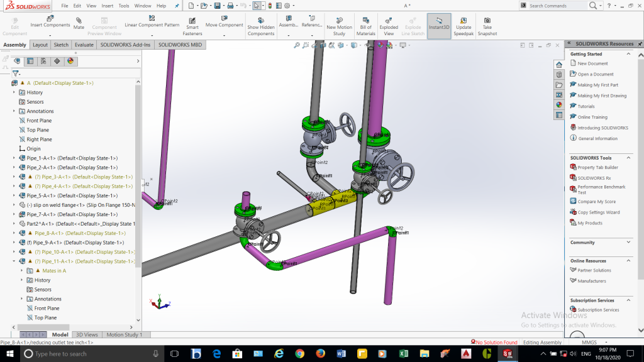Expand the Pipe_1-A<1> tree node
Screen dimensions: 644x362
click(x=14, y=158)
